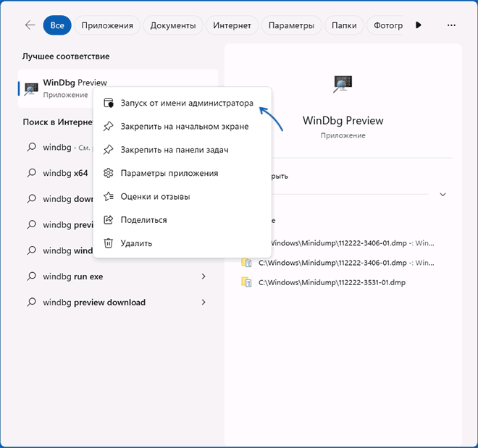The image size is (478, 448).
Task: Select the 'windbg x64' web search suggestion
Action: [x=65, y=173]
